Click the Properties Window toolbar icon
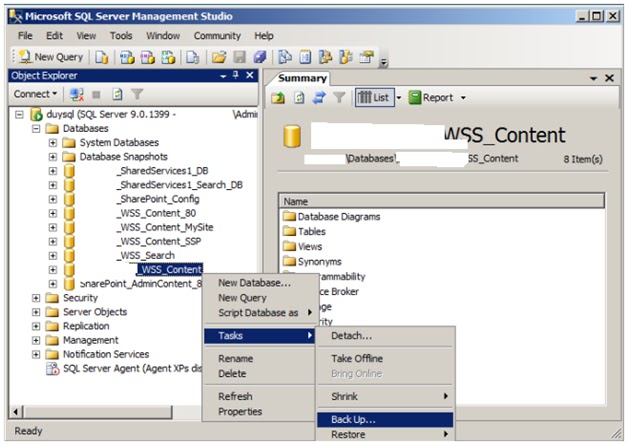Screen dimensions: 628x445 pos(366,57)
